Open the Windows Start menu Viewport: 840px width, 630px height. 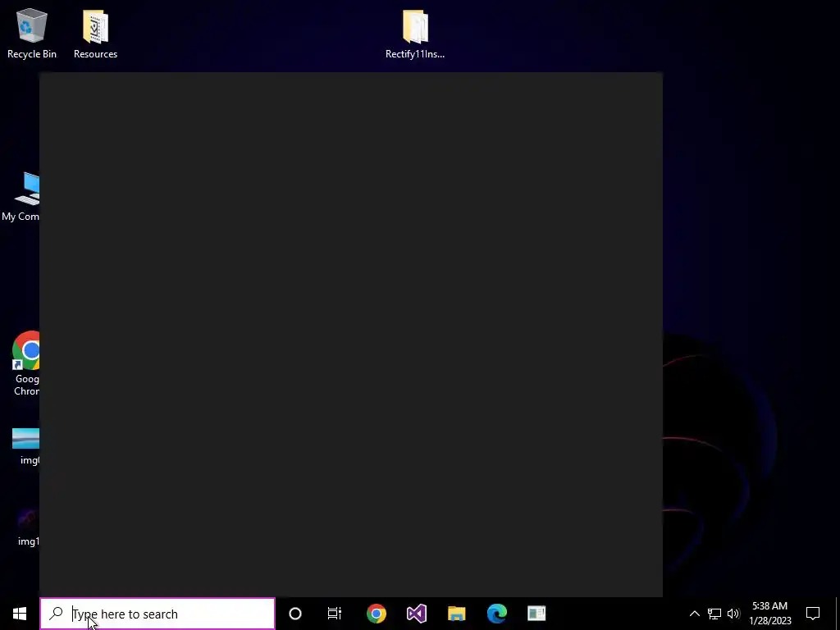(20, 614)
